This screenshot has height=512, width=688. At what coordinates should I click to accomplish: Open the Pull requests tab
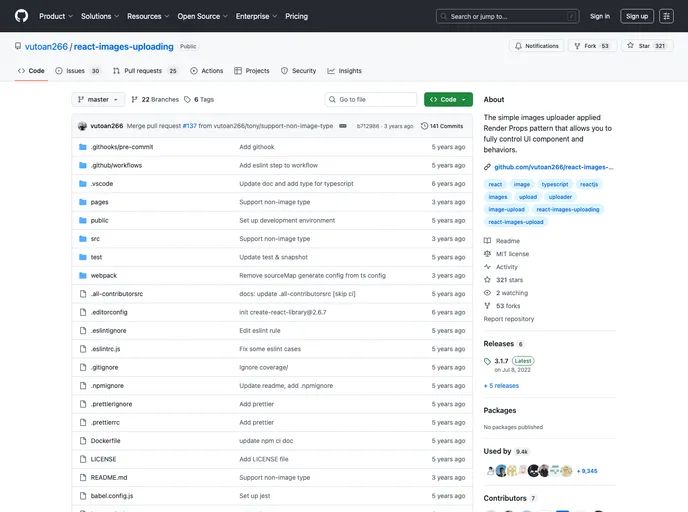click(146, 71)
